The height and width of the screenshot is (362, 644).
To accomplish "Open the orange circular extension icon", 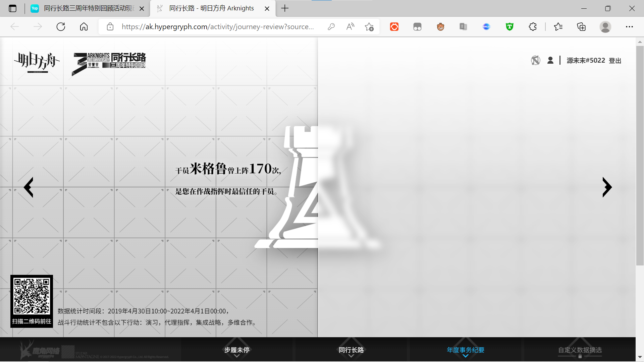I will coord(394,27).
